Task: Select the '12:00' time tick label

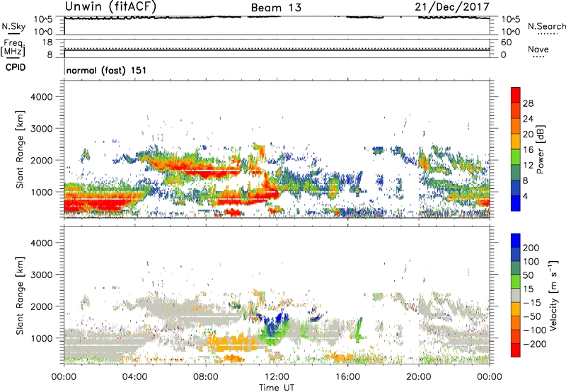Action: click(x=277, y=377)
